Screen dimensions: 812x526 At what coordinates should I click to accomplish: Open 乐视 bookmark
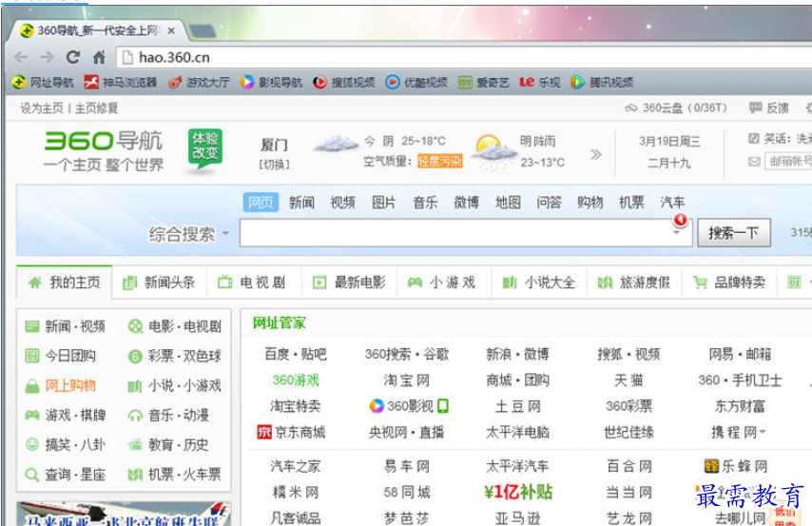[x=540, y=82]
